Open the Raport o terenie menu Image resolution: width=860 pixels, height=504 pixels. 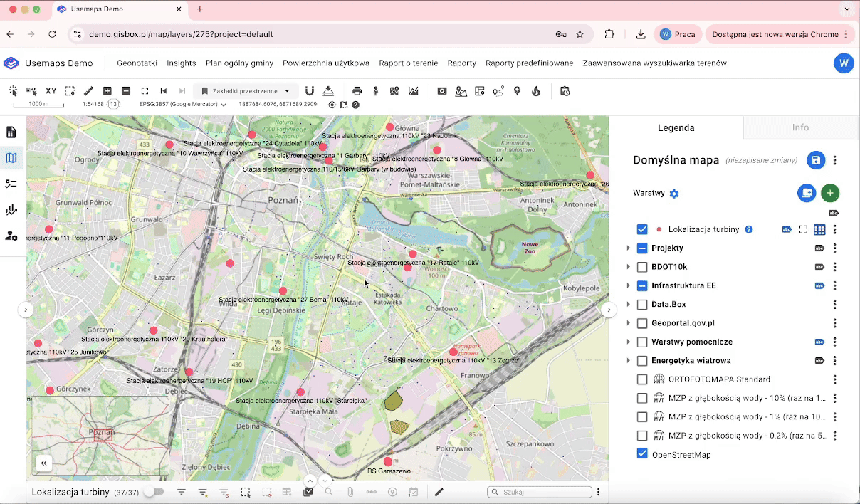408,63
